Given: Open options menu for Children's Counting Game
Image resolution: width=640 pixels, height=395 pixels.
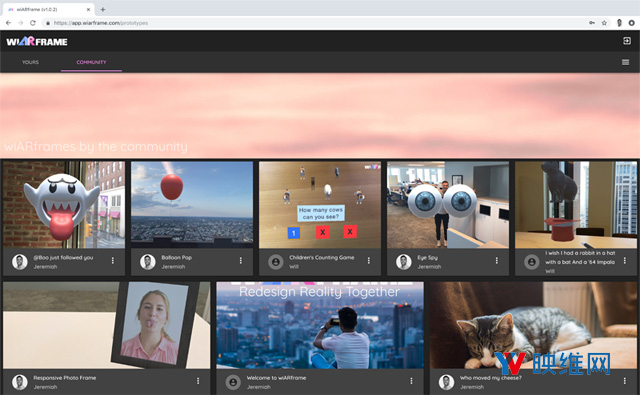Looking at the screenshot, I should (x=369, y=260).
